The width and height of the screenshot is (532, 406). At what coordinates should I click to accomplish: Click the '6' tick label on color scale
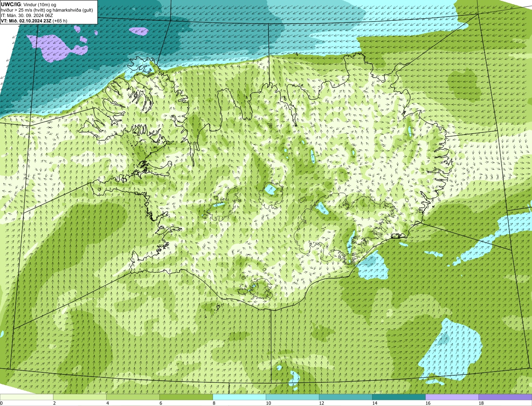(161, 403)
